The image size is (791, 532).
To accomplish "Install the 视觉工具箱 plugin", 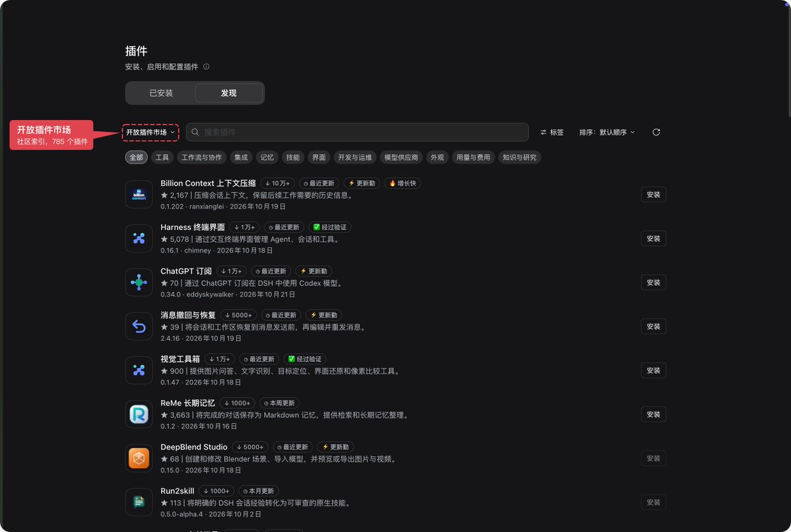I will pos(653,370).
